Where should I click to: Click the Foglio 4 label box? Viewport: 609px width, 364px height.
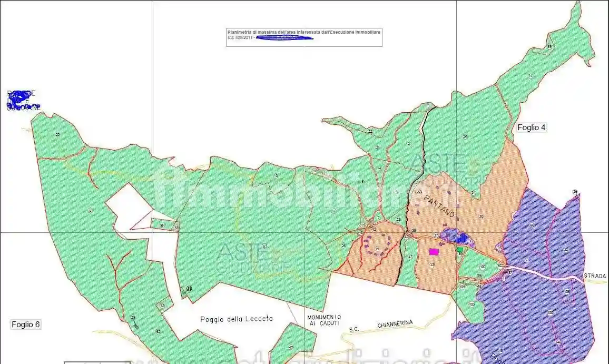point(531,127)
